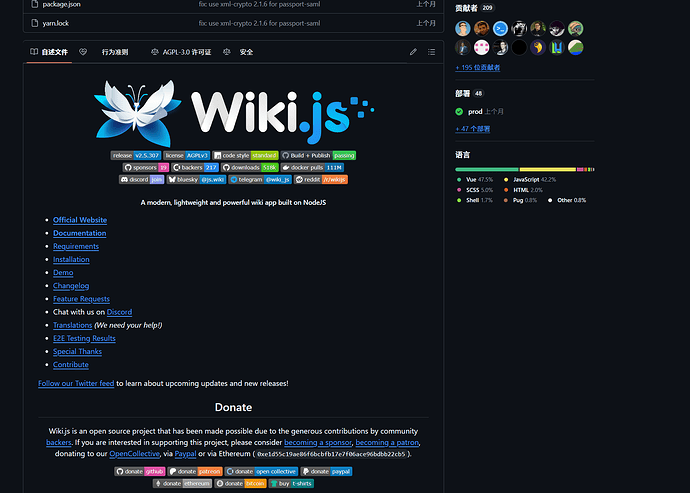Click the pencil edit README icon
Image resolution: width=690 pixels, height=493 pixels.
click(413, 52)
